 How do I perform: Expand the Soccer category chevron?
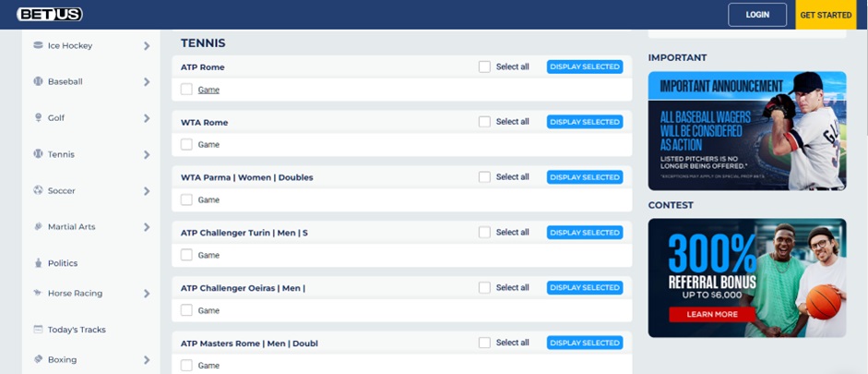click(147, 191)
